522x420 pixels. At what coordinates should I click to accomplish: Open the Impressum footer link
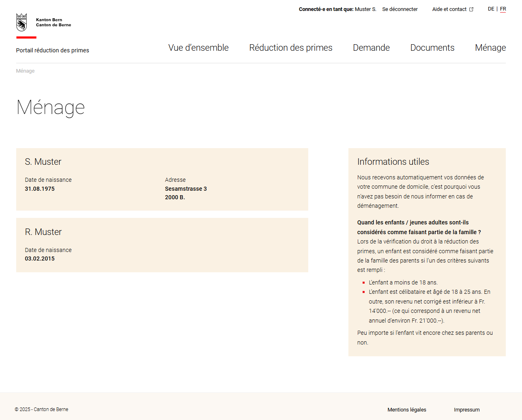[466, 410]
